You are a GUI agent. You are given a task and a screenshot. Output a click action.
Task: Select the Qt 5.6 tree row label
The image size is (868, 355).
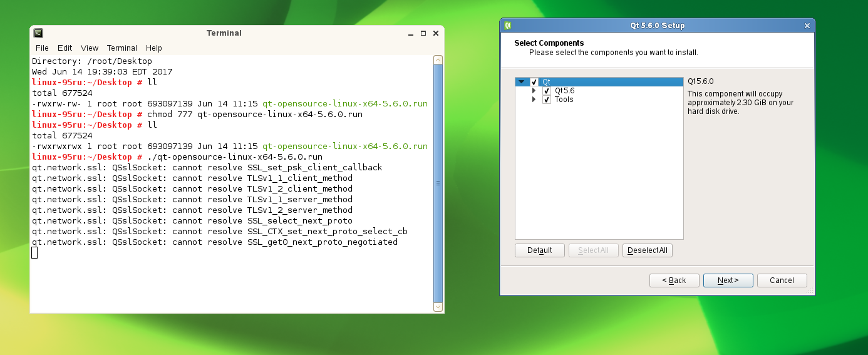click(564, 91)
